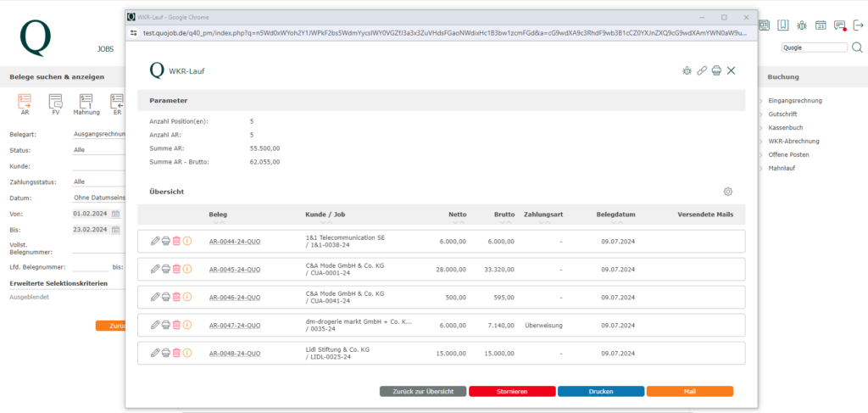Print row AR-0047-24-QUO

point(165,325)
